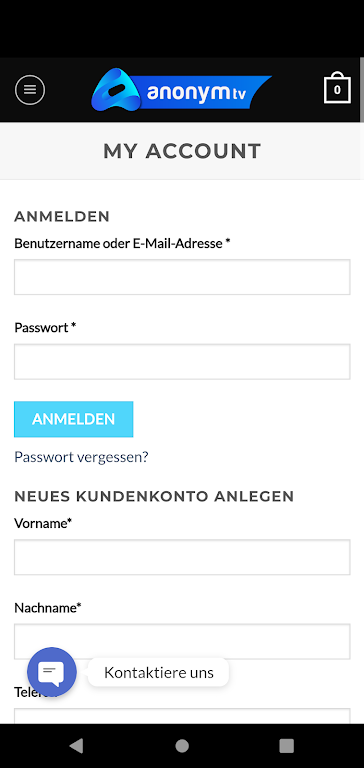Screen dimensions: 364x768
Task: Focus the partially visible Telefon field
Action: click(182, 716)
